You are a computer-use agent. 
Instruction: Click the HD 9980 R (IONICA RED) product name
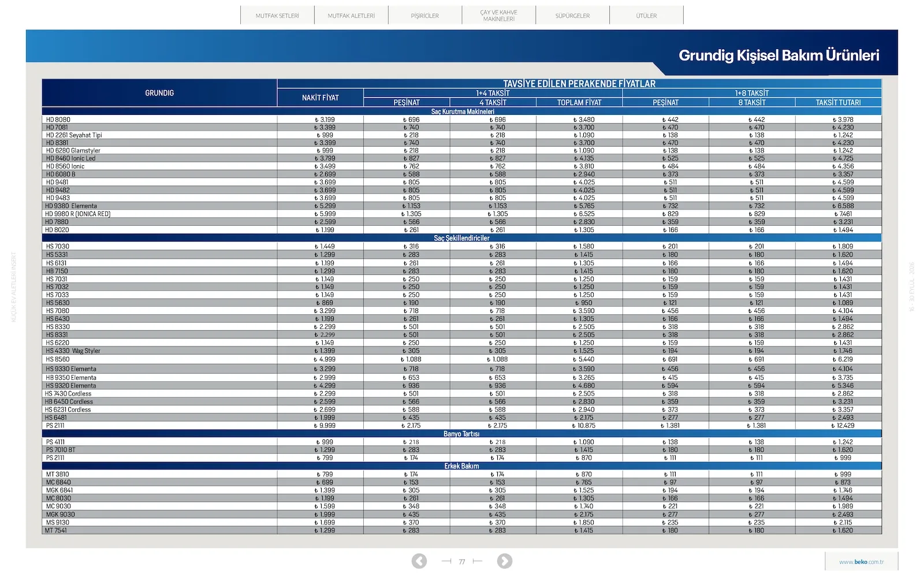click(77, 214)
